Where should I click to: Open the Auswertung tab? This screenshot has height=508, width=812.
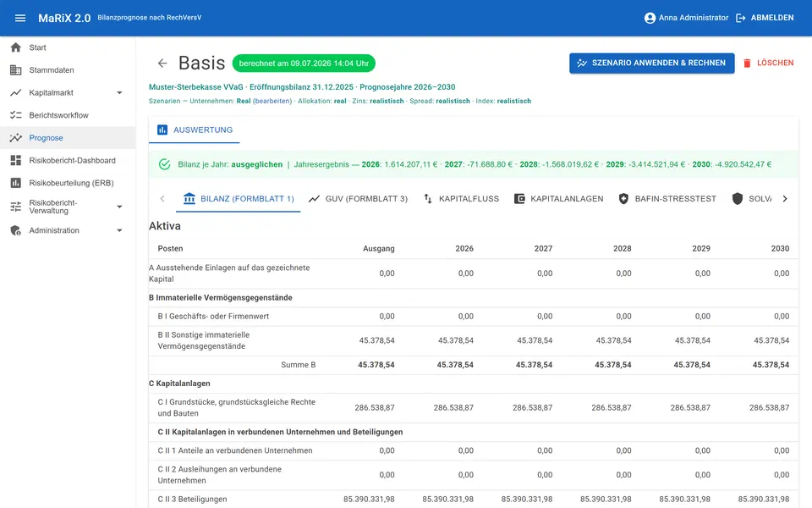(195, 130)
